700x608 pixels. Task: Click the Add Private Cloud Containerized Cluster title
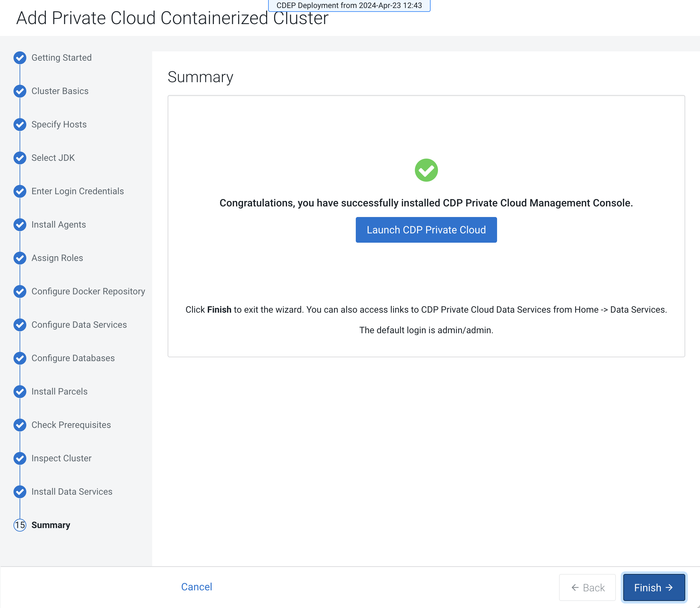[x=172, y=18]
